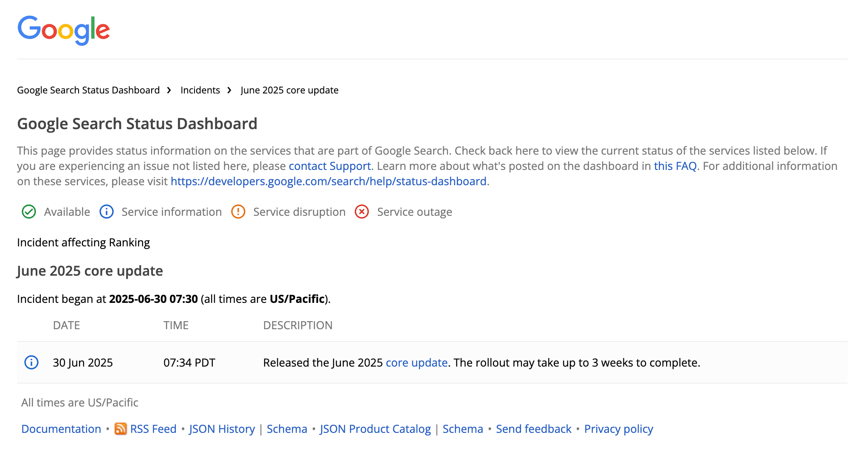Expand the chevron after Google Search Status Dashboard
Image resolution: width=868 pixels, height=463 pixels.
point(169,90)
